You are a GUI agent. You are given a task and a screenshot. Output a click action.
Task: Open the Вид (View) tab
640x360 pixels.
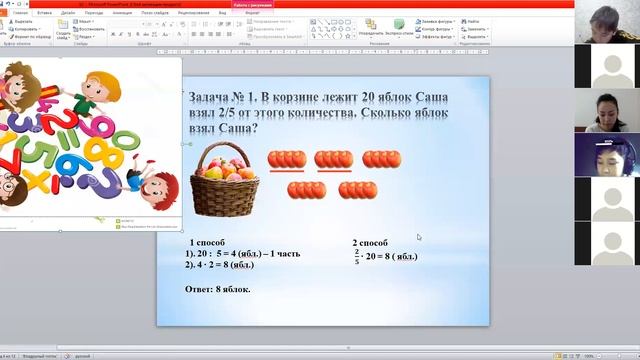222,13
